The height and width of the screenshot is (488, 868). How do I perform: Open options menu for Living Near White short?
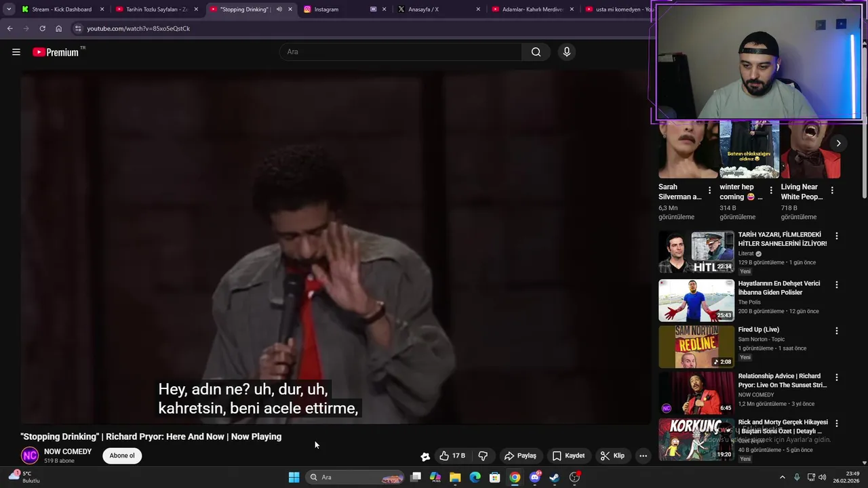(x=831, y=190)
